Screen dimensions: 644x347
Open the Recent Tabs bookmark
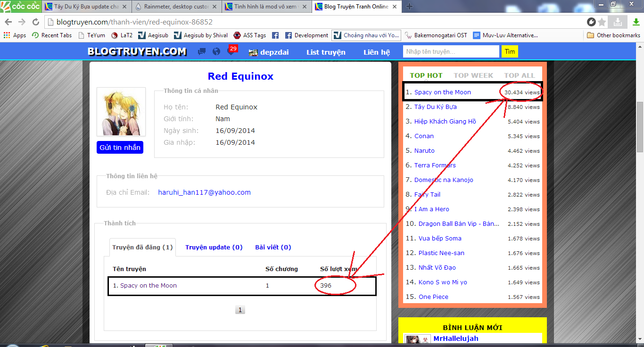(x=52, y=35)
